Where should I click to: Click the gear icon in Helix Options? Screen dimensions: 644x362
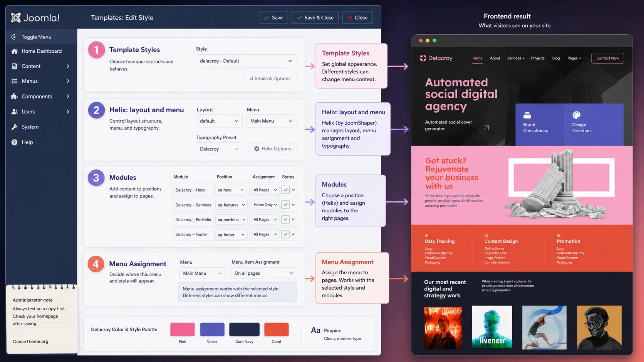coord(257,148)
